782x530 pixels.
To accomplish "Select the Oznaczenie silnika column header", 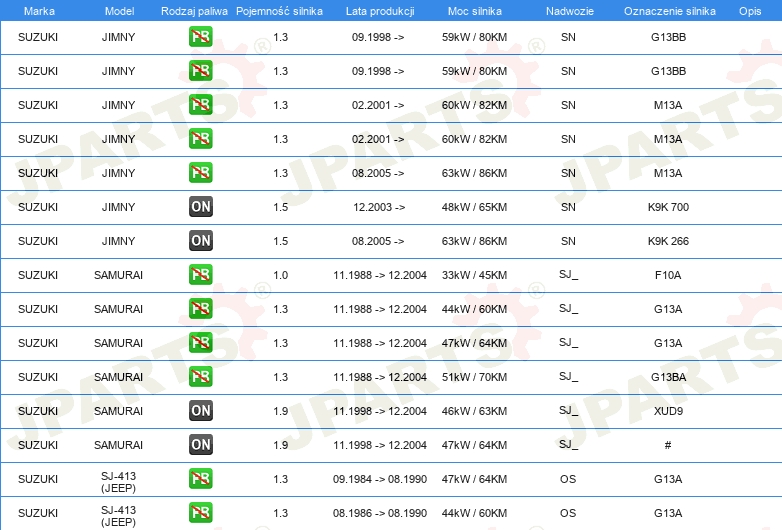I will (669, 11).
